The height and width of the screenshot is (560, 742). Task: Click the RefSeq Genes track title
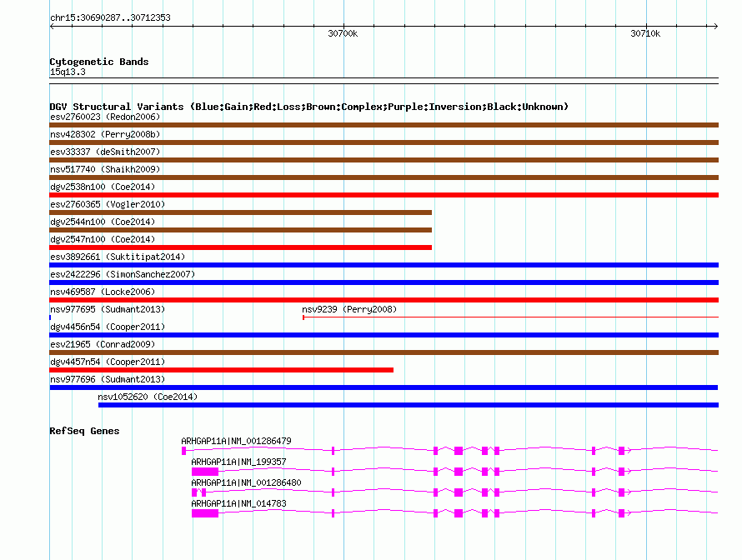point(84,431)
